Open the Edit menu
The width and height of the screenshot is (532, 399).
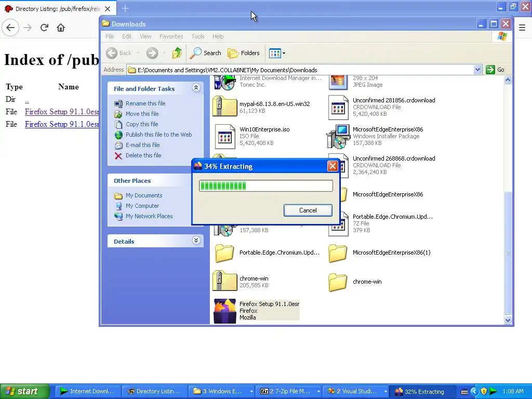tap(127, 36)
